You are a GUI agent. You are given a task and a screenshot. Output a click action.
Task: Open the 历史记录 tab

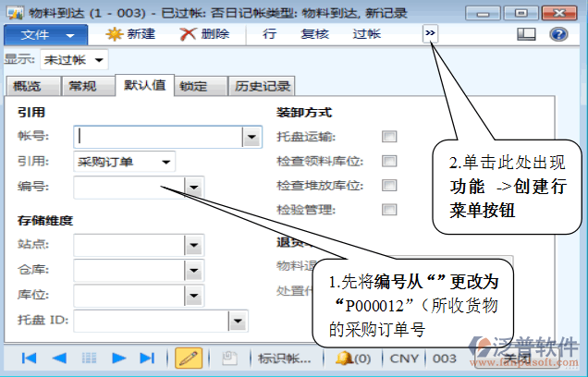262,86
